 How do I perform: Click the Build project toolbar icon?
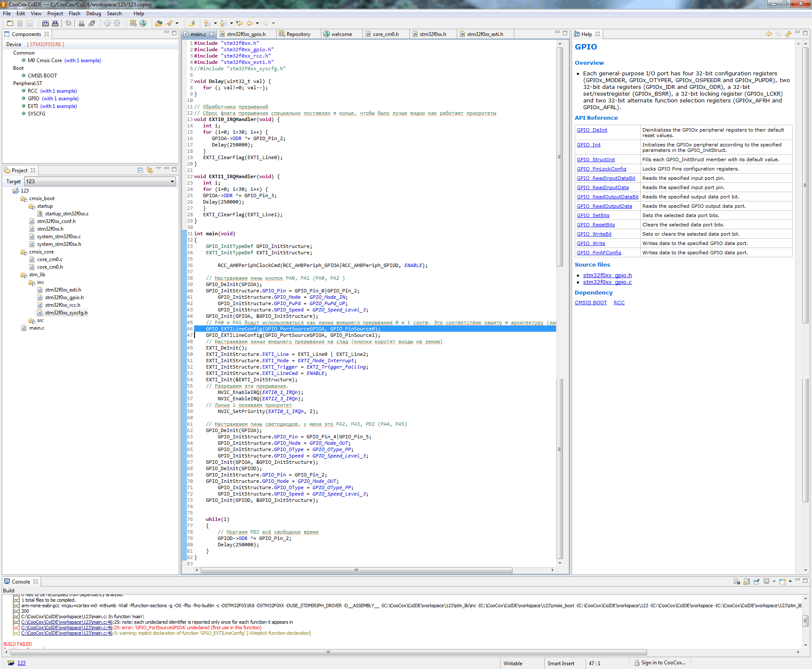pyautogui.click(x=45, y=23)
